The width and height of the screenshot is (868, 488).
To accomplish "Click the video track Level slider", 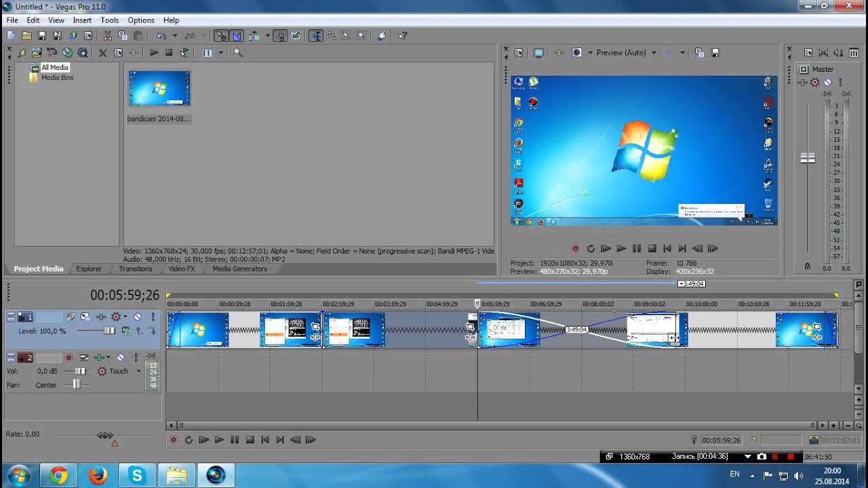I will (x=108, y=331).
